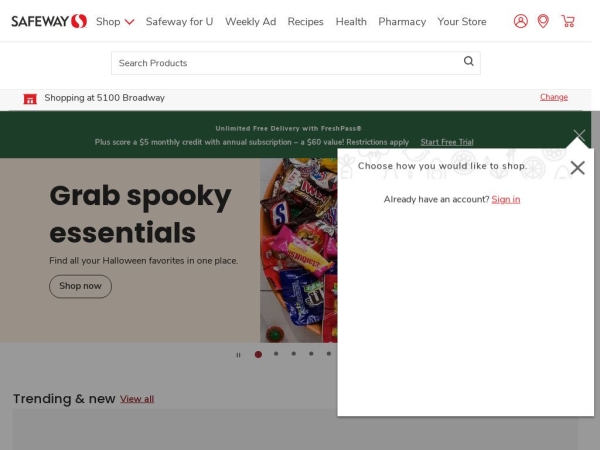The image size is (600, 450).
Task: Open the account profile icon
Action: (520, 21)
